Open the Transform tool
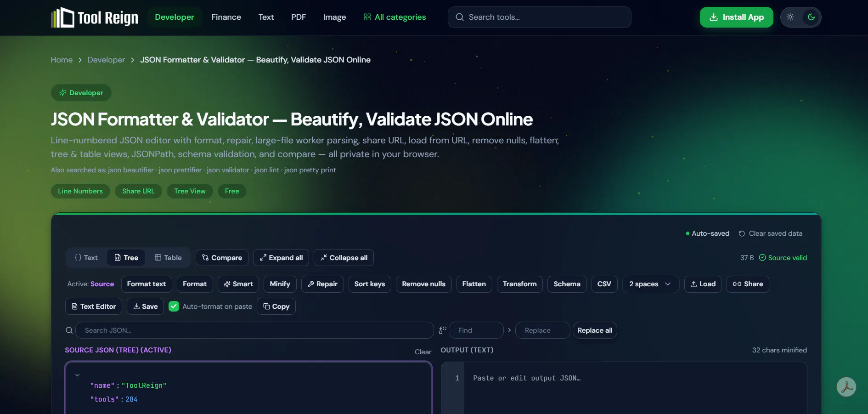This screenshot has height=414, width=868. click(x=520, y=284)
